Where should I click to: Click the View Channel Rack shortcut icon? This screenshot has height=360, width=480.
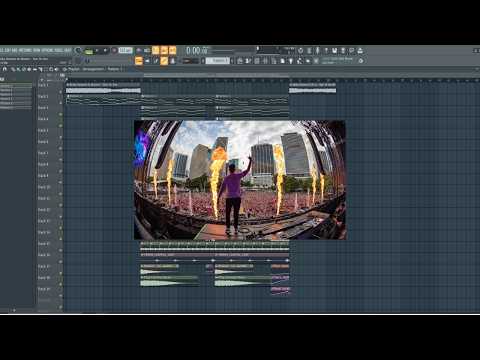tap(257, 61)
